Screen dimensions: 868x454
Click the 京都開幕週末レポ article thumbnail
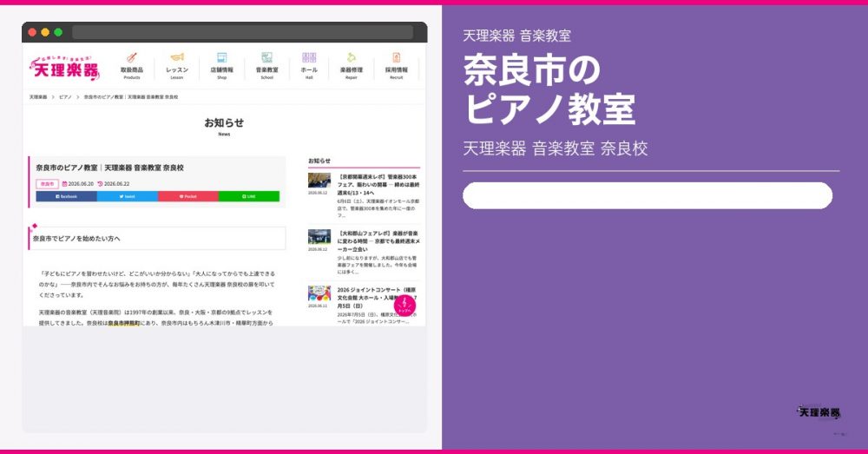[319, 181]
